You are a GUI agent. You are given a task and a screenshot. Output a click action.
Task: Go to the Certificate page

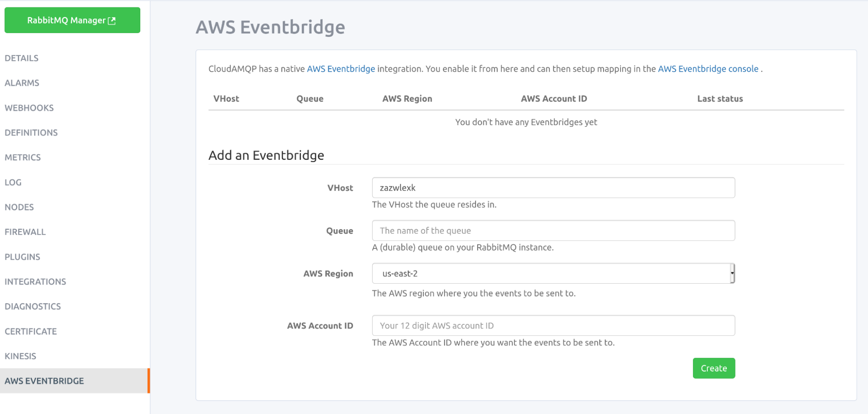click(x=31, y=331)
